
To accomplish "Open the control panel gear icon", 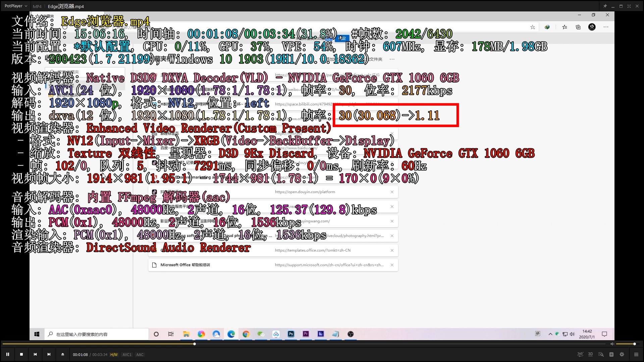I will (622, 354).
